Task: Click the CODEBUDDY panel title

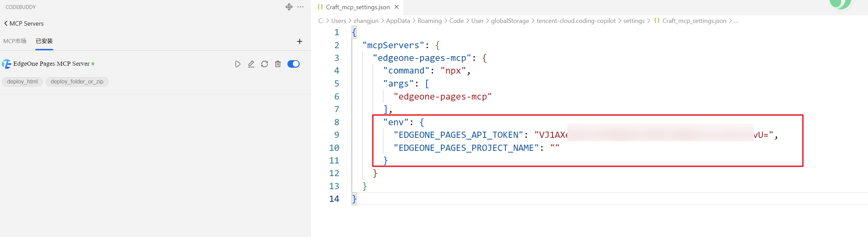Action: click(20, 7)
